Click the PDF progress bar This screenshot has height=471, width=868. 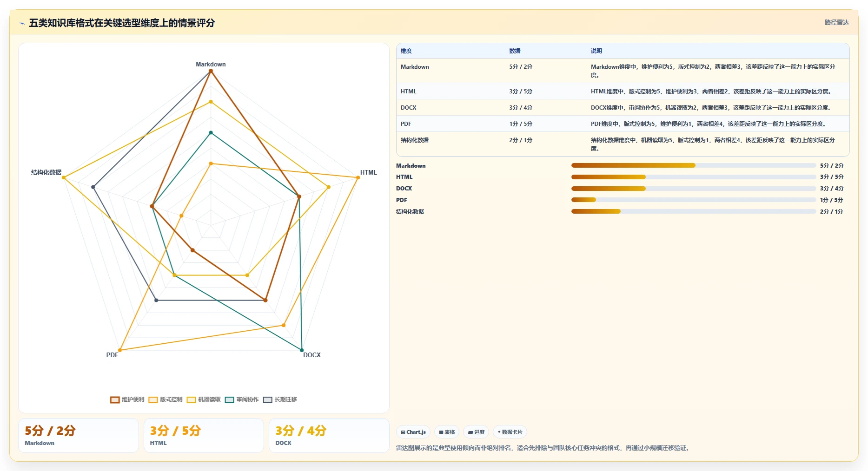[x=694, y=200]
